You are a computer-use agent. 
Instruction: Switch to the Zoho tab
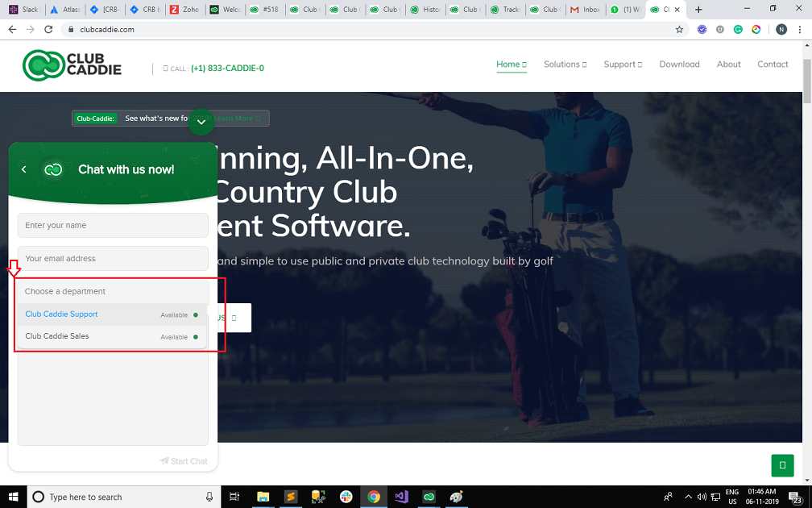185,10
